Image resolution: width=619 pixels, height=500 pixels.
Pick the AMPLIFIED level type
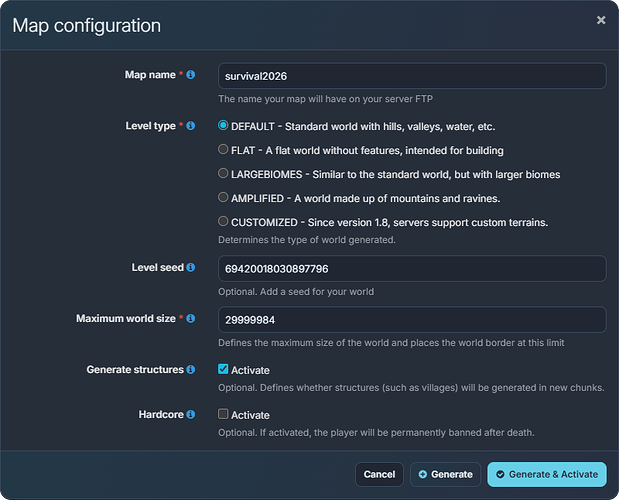click(223, 197)
